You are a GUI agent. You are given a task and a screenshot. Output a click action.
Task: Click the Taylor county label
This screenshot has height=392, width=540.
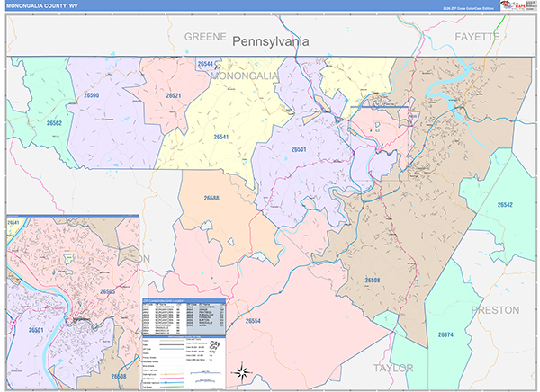[392, 368]
